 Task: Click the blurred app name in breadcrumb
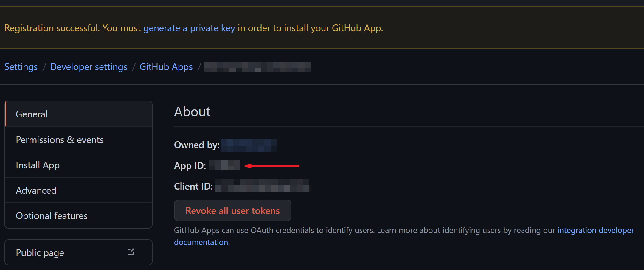pyautogui.click(x=257, y=67)
